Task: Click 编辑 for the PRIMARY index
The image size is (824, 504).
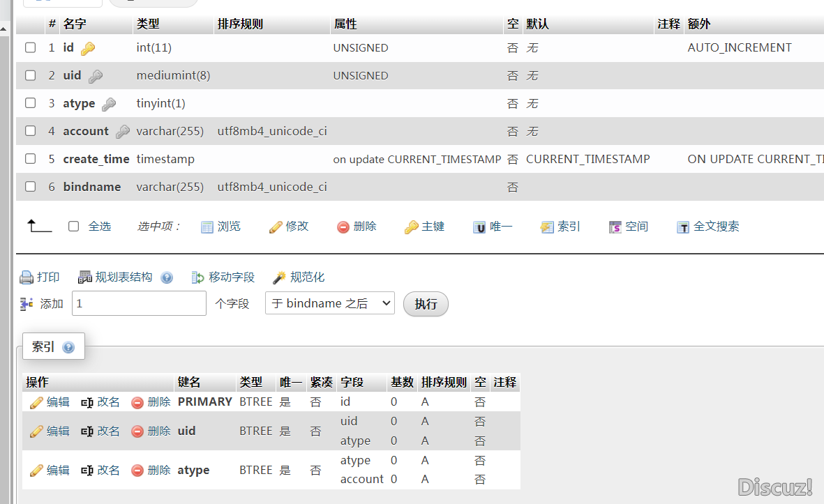Action: [50, 402]
